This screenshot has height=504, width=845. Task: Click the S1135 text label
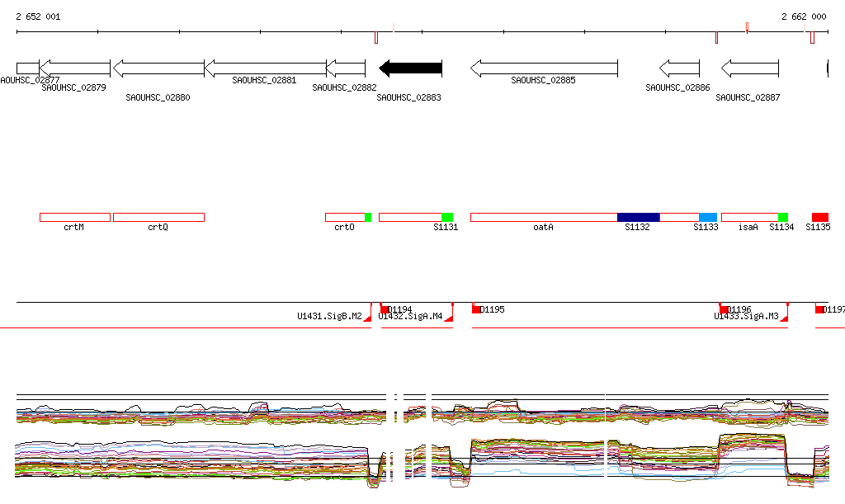point(818,227)
